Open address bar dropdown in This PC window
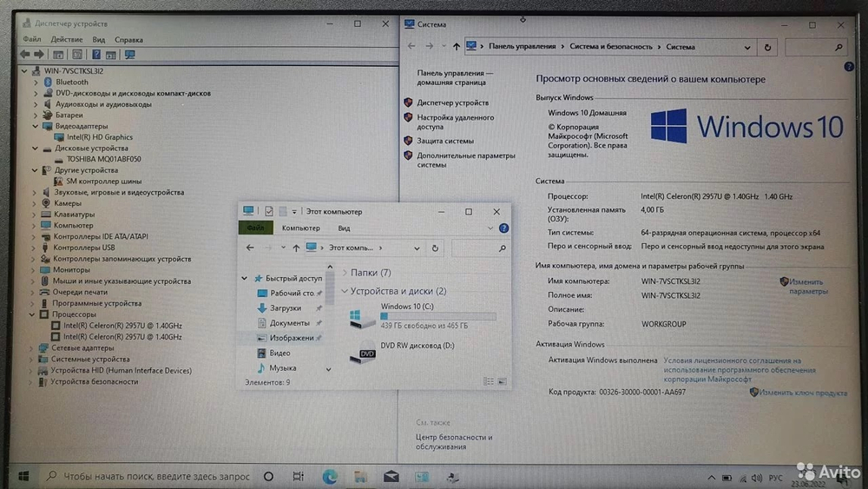Viewport: 868px width, 489px height. click(x=417, y=248)
